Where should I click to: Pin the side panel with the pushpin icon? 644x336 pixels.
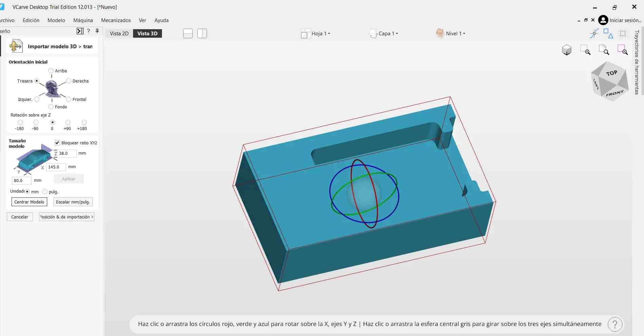(x=97, y=31)
